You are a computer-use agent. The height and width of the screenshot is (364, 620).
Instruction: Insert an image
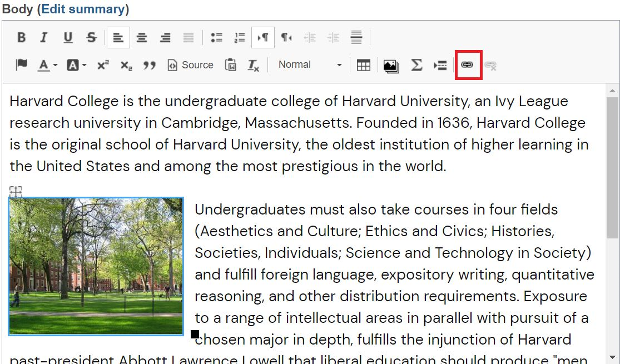[x=391, y=65]
